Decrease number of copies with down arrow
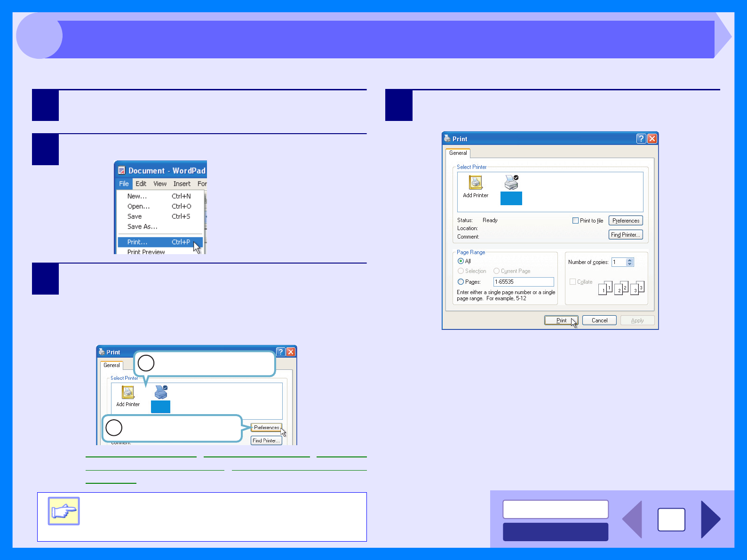The image size is (747, 560). click(630, 264)
